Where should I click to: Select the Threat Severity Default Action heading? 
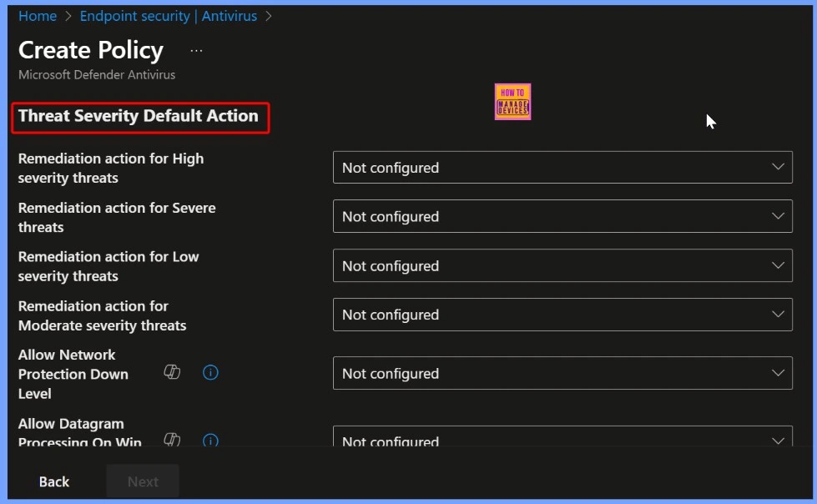pos(139,116)
